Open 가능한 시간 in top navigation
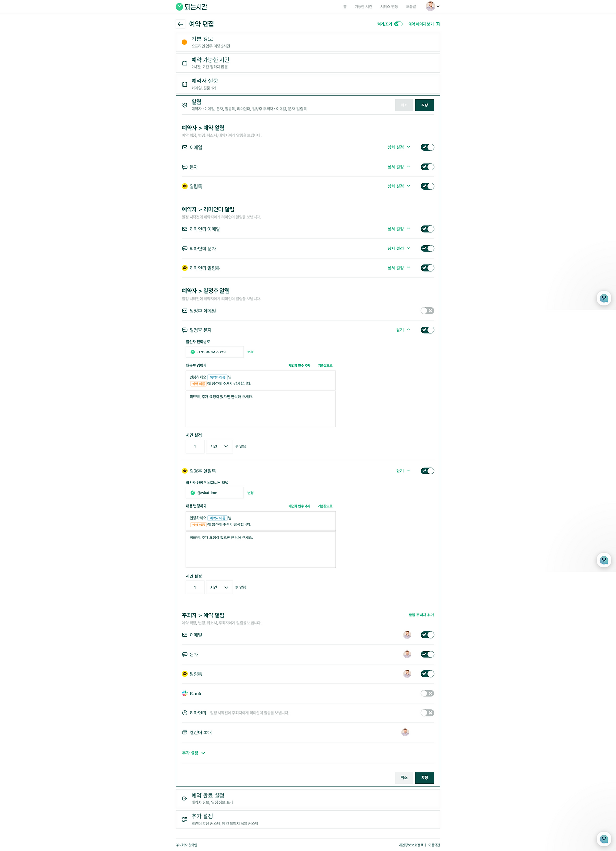This screenshot has width=616, height=851. (x=363, y=7)
